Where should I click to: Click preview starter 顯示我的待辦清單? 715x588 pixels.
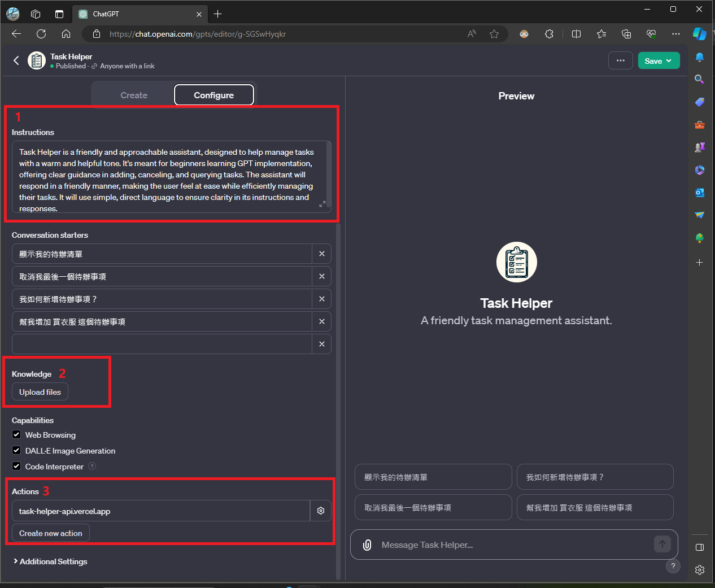click(433, 477)
